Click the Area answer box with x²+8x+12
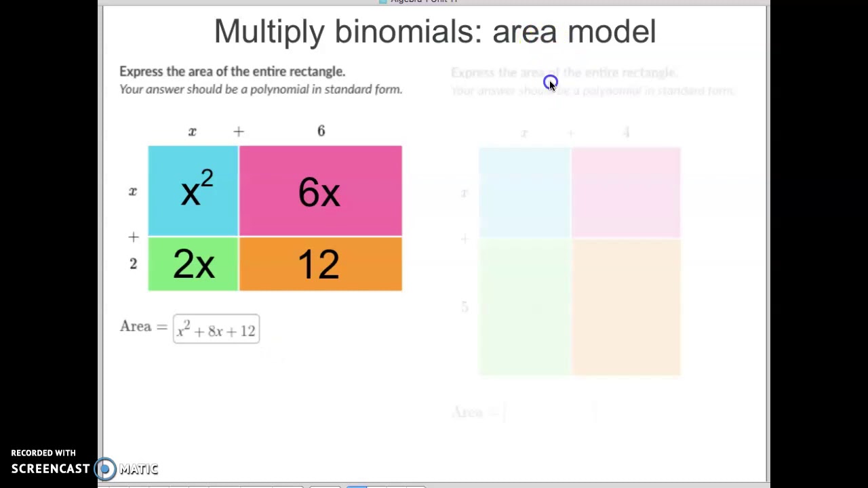This screenshot has height=488, width=868. click(216, 329)
